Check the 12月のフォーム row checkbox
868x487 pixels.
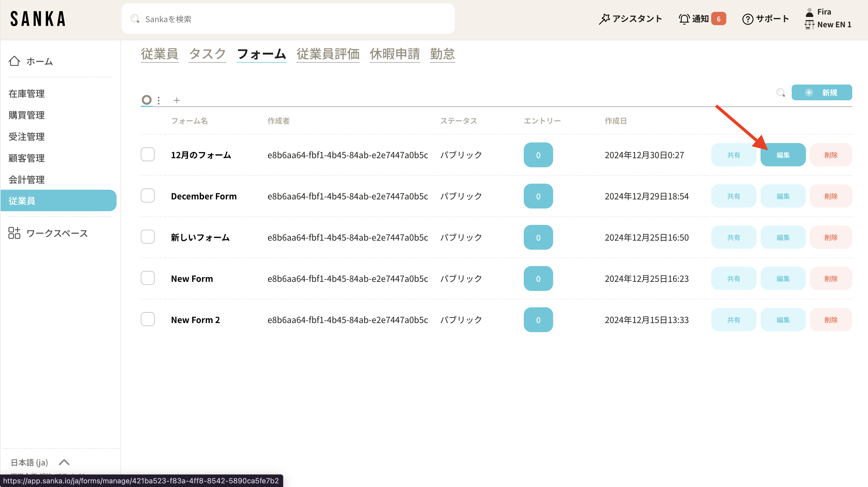tap(147, 155)
